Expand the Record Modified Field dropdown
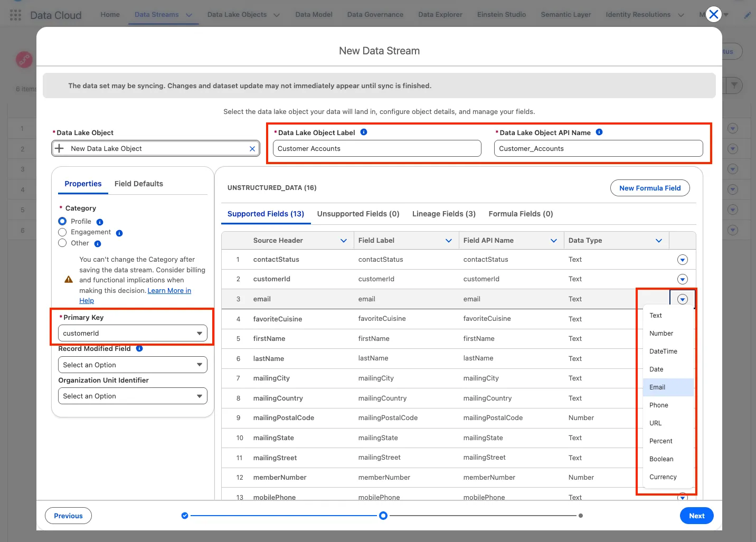This screenshot has height=542, width=756. click(x=133, y=365)
